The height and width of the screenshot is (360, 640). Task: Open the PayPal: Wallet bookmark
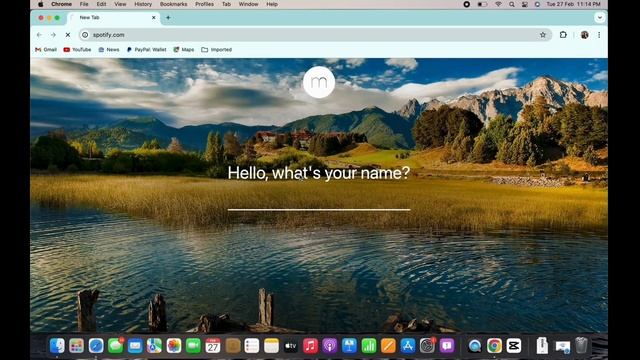[147, 49]
